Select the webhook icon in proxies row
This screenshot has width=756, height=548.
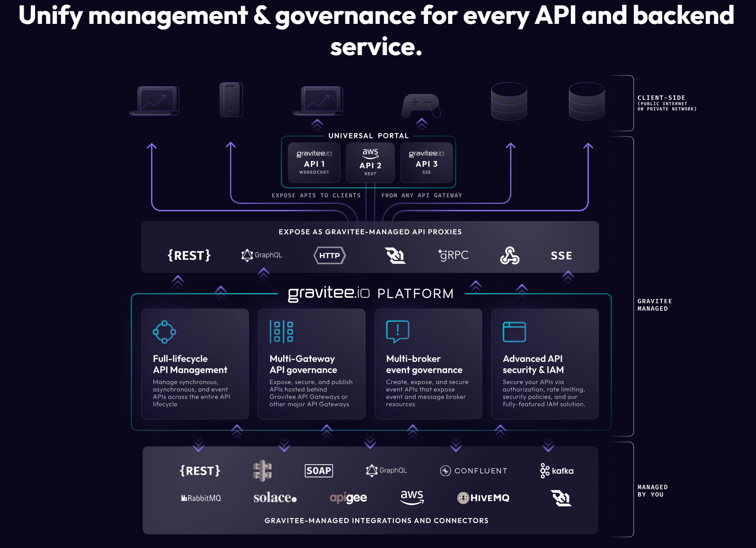click(x=510, y=255)
